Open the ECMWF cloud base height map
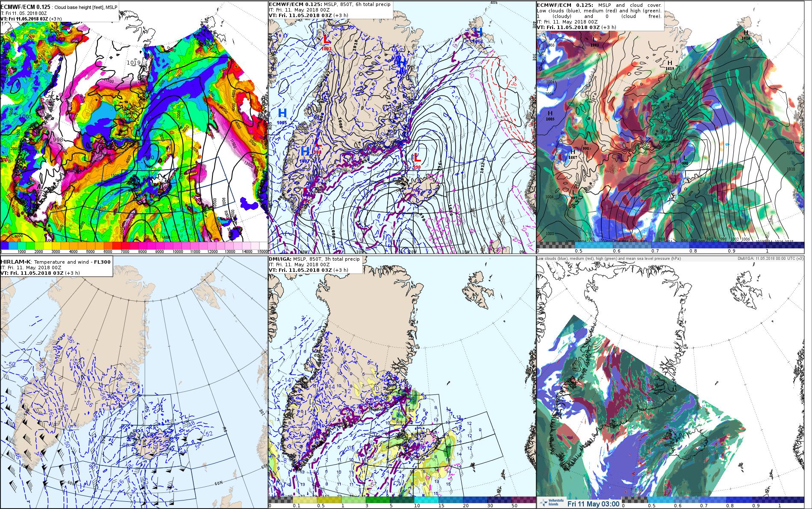 point(133,127)
